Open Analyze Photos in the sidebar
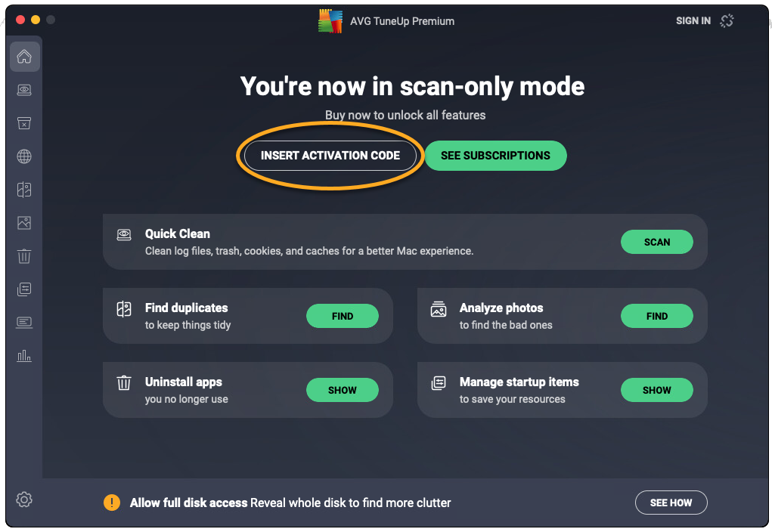The height and width of the screenshot is (532, 772). point(24,223)
